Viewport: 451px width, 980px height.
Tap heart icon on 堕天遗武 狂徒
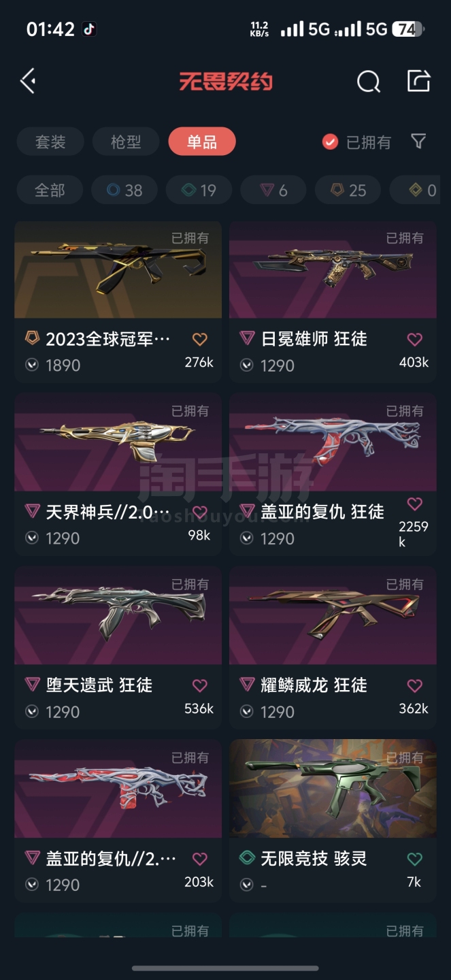click(199, 685)
